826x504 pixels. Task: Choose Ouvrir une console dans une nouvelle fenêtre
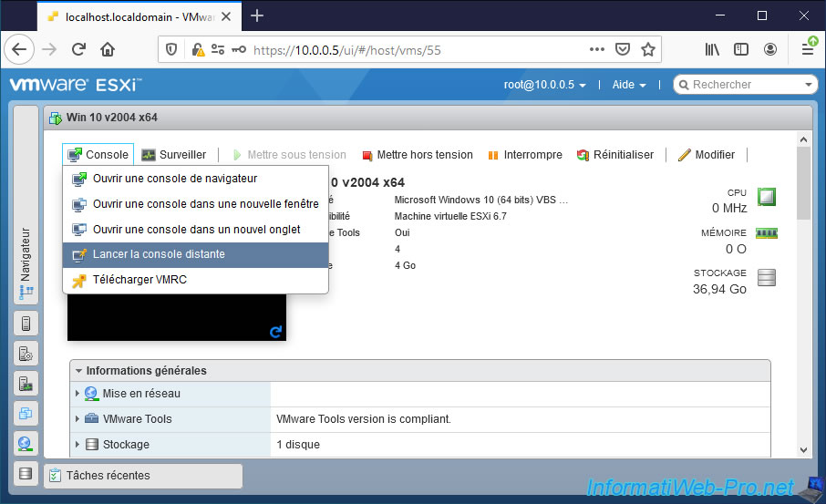[195, 204]
